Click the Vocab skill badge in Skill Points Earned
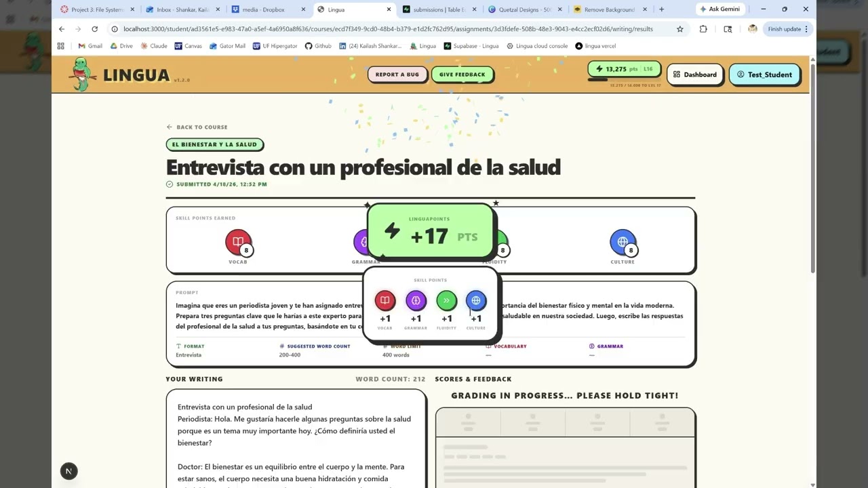Screen dimensions: 868x488 click(x=238, y=242)
